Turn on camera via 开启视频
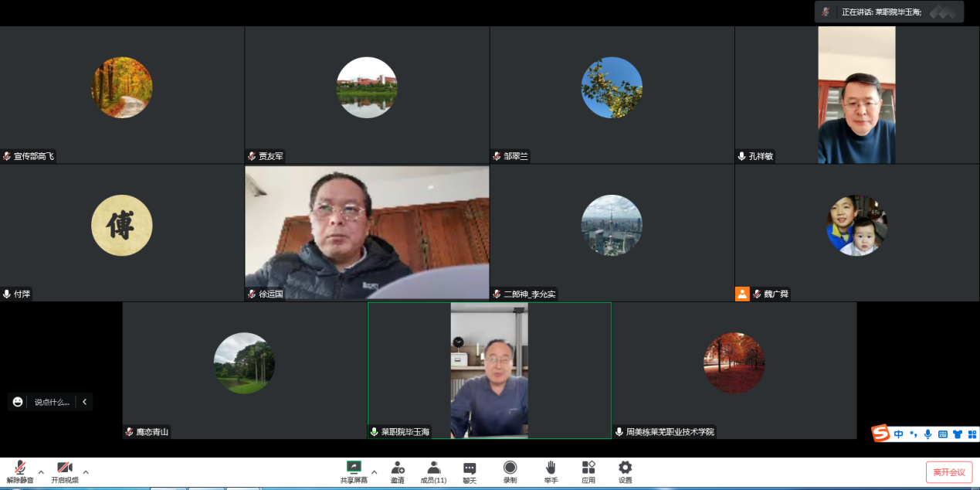The height and width of the screenshot is (490, 980). click(x=65, y=468)
